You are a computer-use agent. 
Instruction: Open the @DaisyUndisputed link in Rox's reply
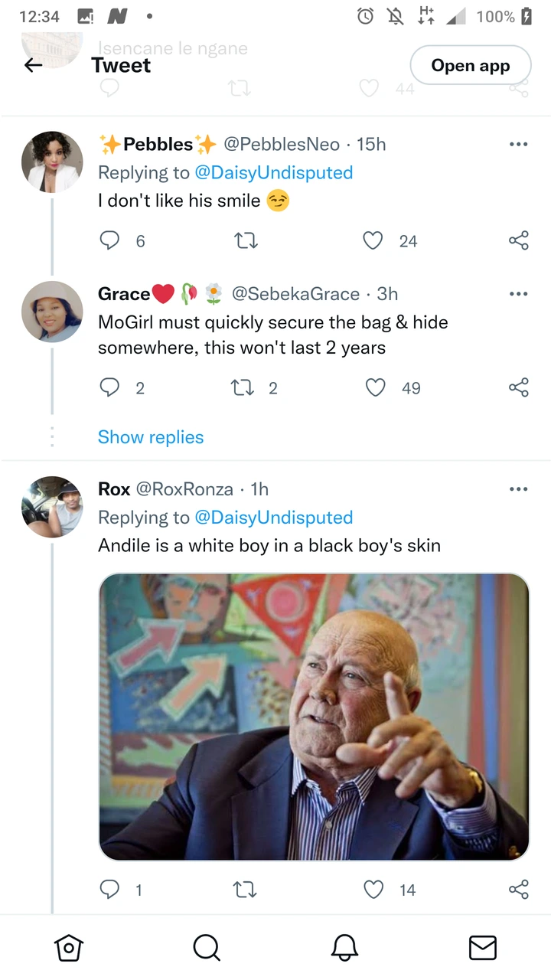coord(274,518)
